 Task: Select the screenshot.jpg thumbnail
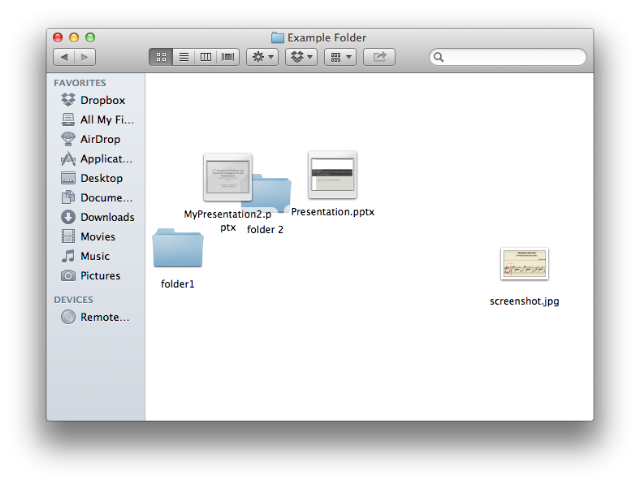click(x=524, y=264)
